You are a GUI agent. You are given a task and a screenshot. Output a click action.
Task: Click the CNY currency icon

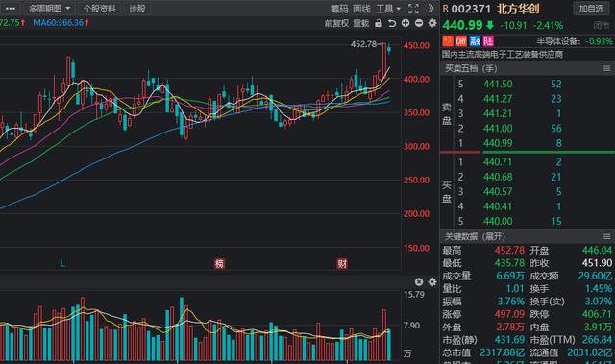tap(461, 40)
